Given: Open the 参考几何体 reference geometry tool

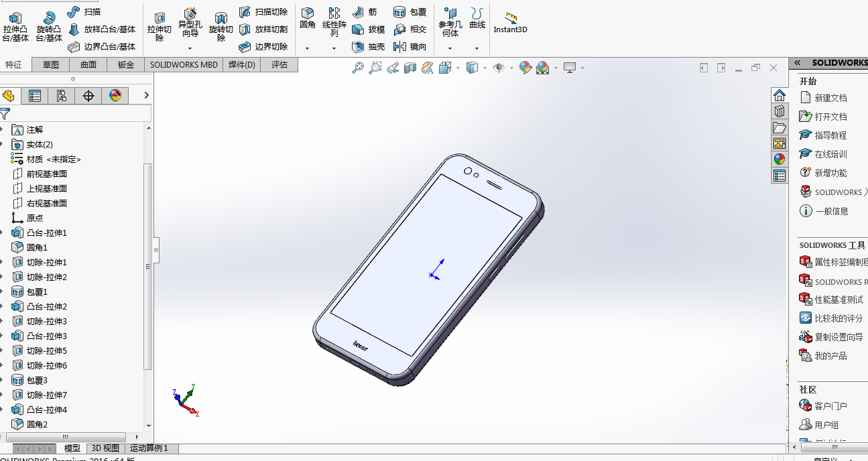Looking at the screenshot, I should tap(450, 22).
